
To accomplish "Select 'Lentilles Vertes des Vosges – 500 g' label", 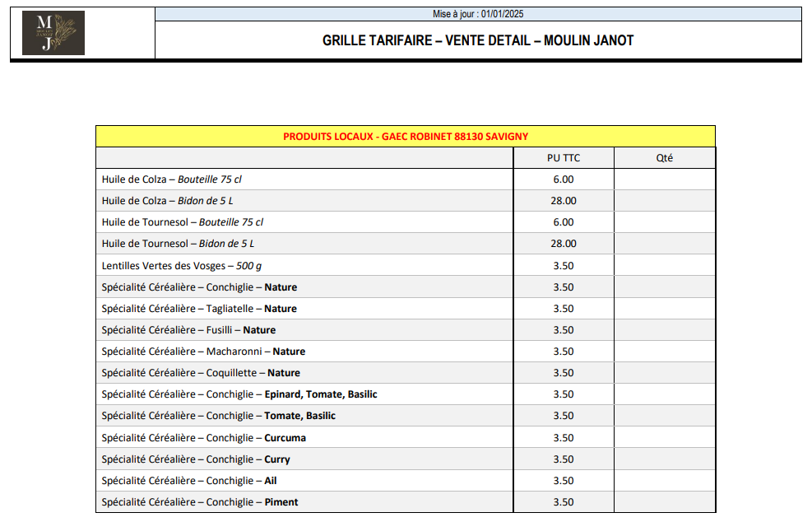I will click(x=182, y=266).
